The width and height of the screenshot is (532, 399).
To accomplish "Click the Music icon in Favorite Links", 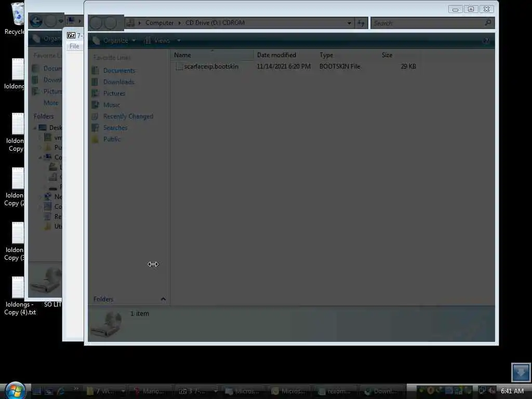I will pos(96,105).
